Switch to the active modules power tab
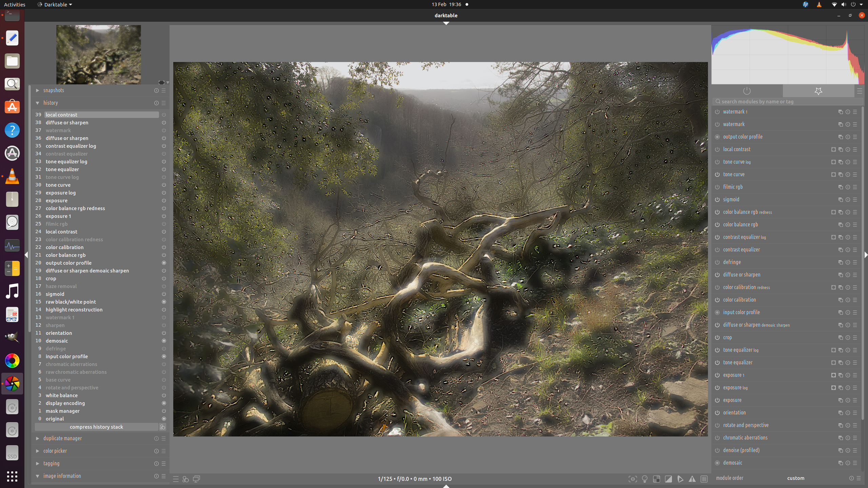Viewport: 868px width, 488px height. pyautogui.click(x=747, y=91)
